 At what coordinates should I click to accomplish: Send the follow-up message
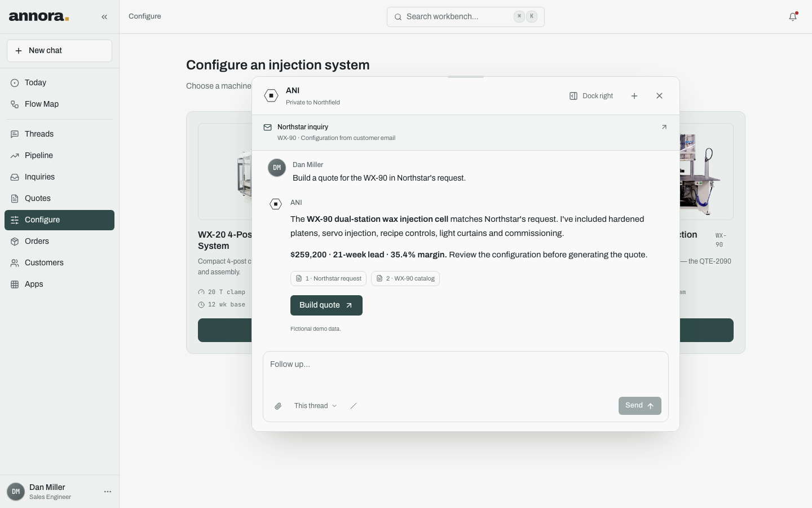pyautogui.click(x=640, y=406)
